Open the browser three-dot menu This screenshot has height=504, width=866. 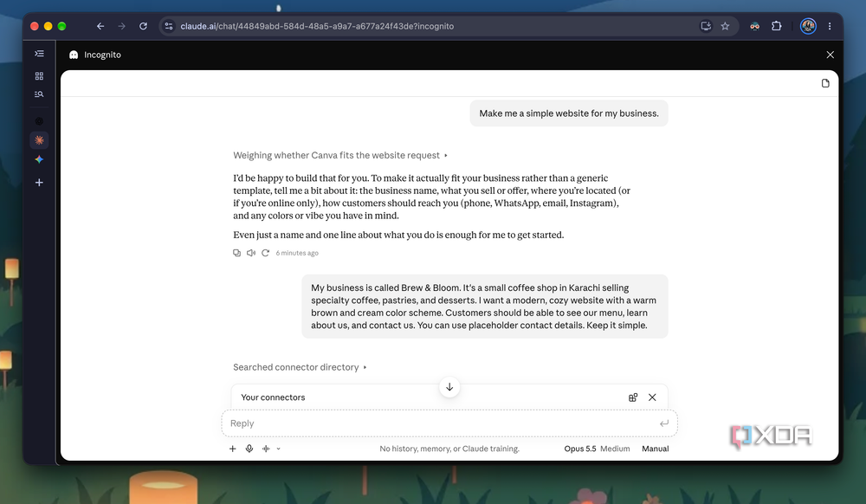(830, 26)
